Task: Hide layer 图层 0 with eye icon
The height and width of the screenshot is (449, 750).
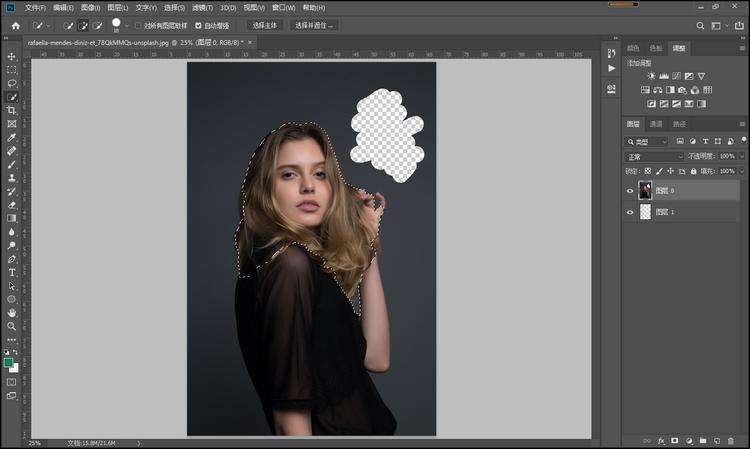Action: click(x=630, y=190)
